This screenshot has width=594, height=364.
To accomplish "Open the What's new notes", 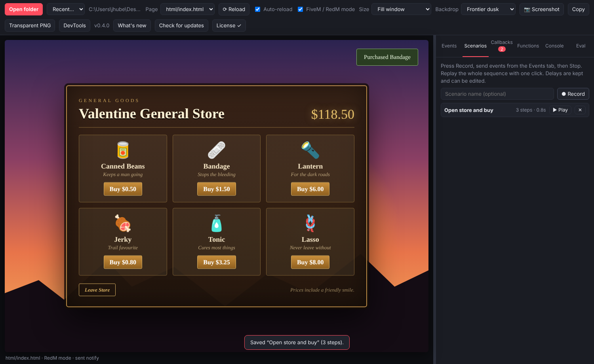I will coord(132,25).
